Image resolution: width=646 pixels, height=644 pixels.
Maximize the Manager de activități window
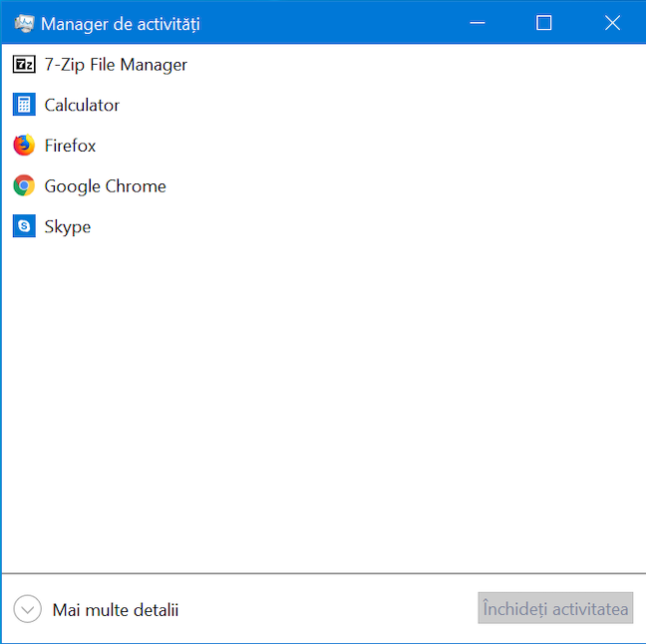[544, 23]
